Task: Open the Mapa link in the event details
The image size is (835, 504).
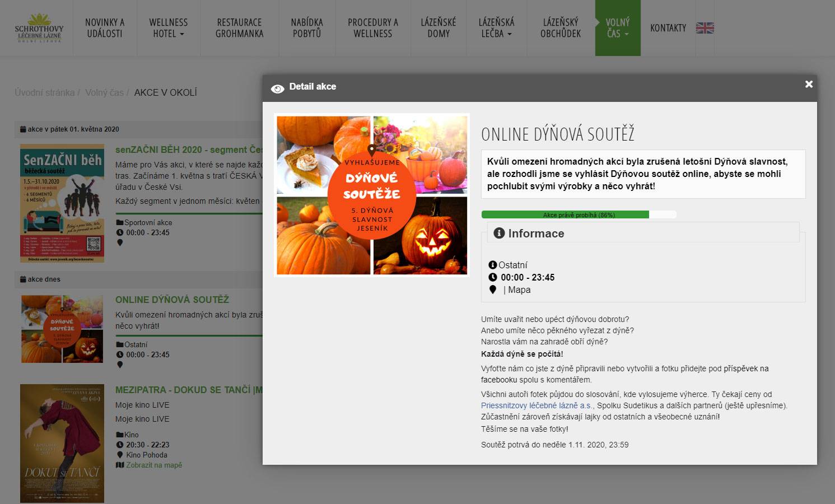Action: 519,290
